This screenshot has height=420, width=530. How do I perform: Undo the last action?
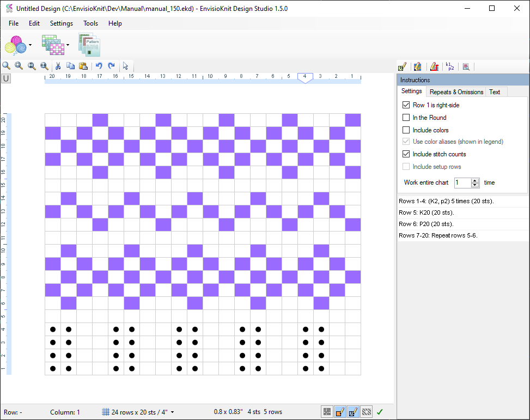pyautogui.click(x=99, y=66)
